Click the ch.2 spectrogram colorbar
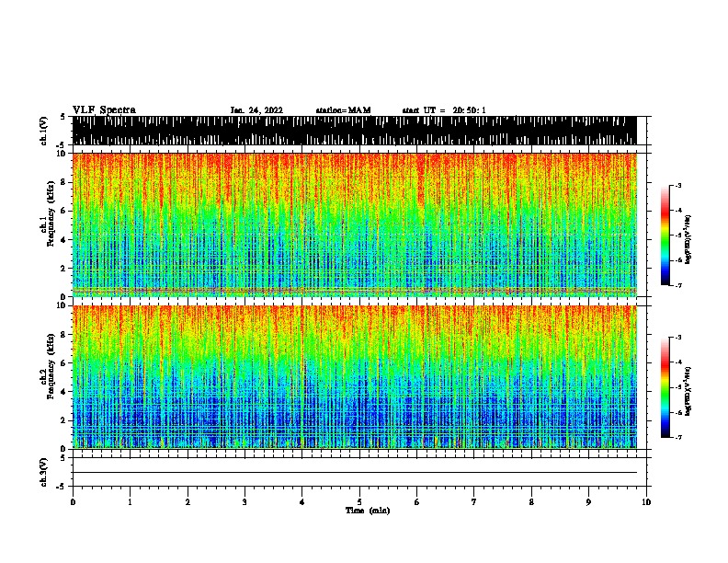The width and height of the screenshot is (728, 563). [665, 387]
